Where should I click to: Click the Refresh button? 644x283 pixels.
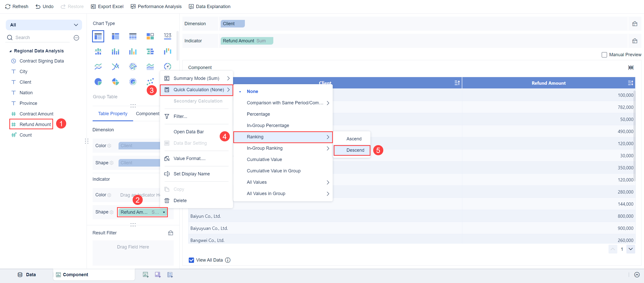point(17,7)
